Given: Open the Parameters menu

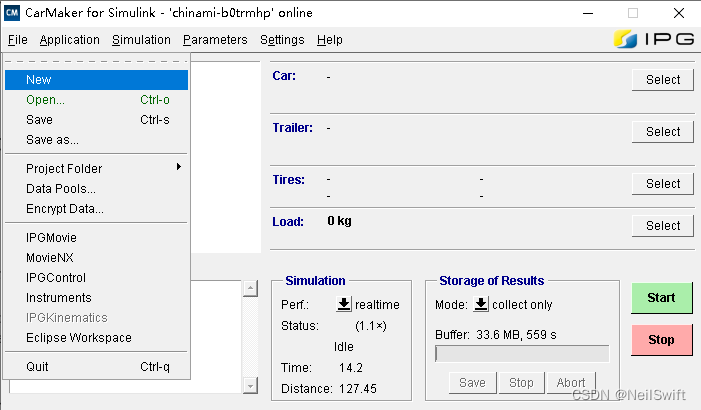Looking at the screenshot, I should [215, 40].
